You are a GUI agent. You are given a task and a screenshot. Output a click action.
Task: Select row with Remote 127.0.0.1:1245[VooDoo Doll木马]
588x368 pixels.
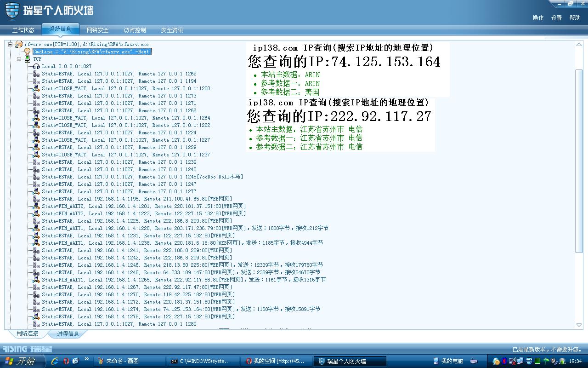pyautogui.click(x=142, y=177)
